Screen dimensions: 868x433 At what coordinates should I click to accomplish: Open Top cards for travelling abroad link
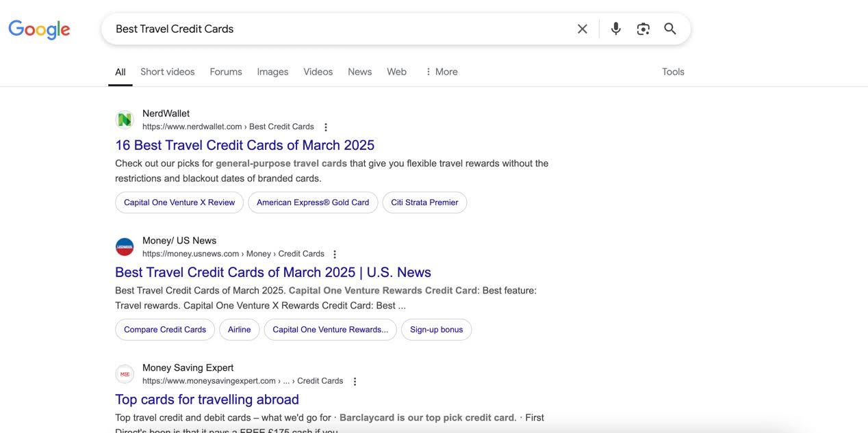coord(207,399)
